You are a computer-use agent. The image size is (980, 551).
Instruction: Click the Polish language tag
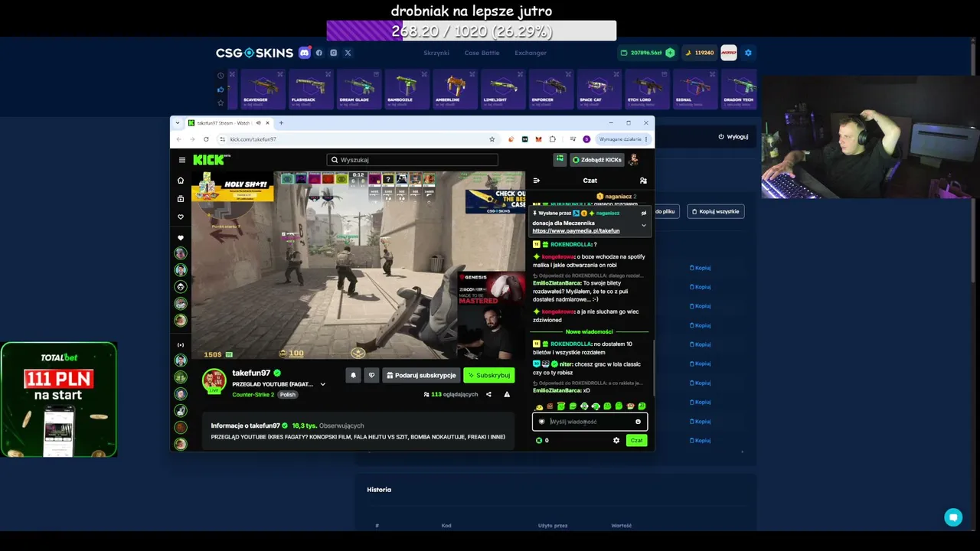[287, 395]
